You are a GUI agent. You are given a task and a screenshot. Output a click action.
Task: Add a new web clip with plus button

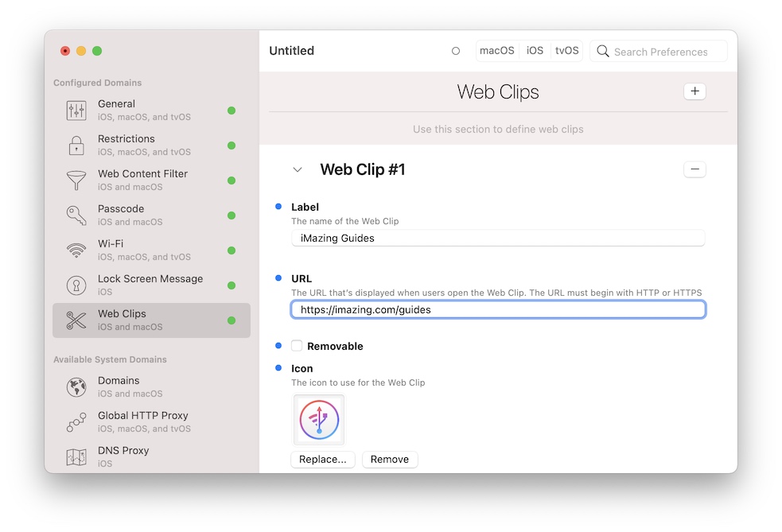694,91
